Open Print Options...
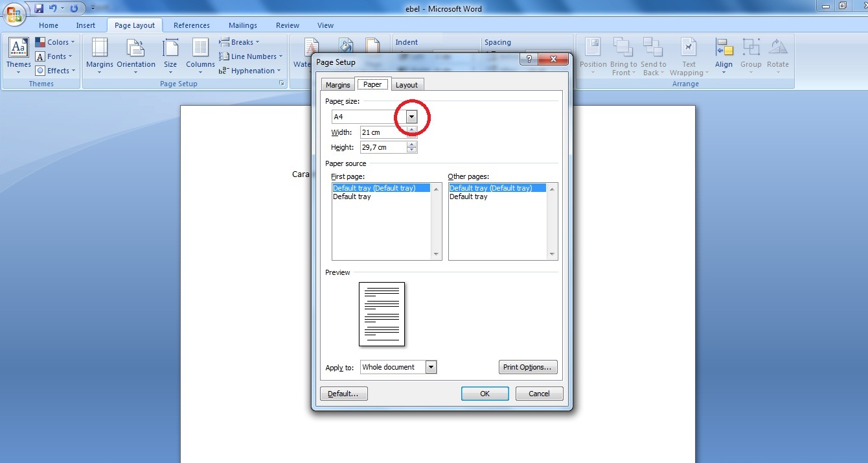The image size is (868, 463). click(x=528, y=367)
